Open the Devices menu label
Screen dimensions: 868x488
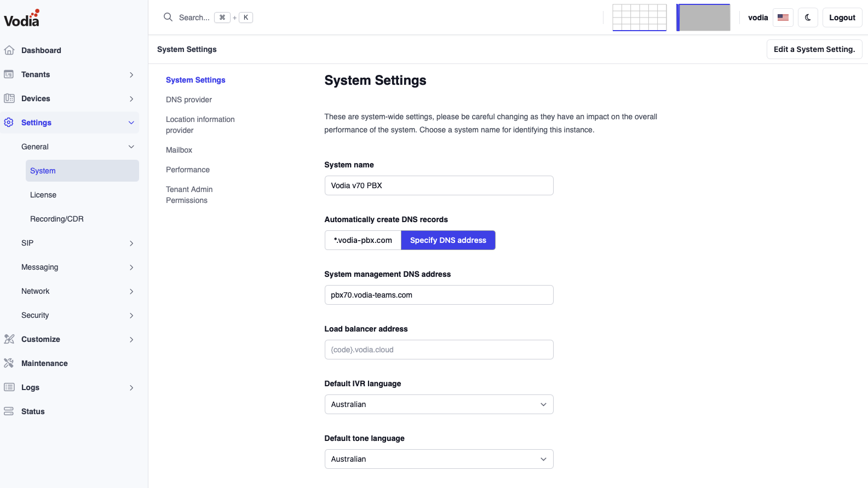(x=36, y=98)
